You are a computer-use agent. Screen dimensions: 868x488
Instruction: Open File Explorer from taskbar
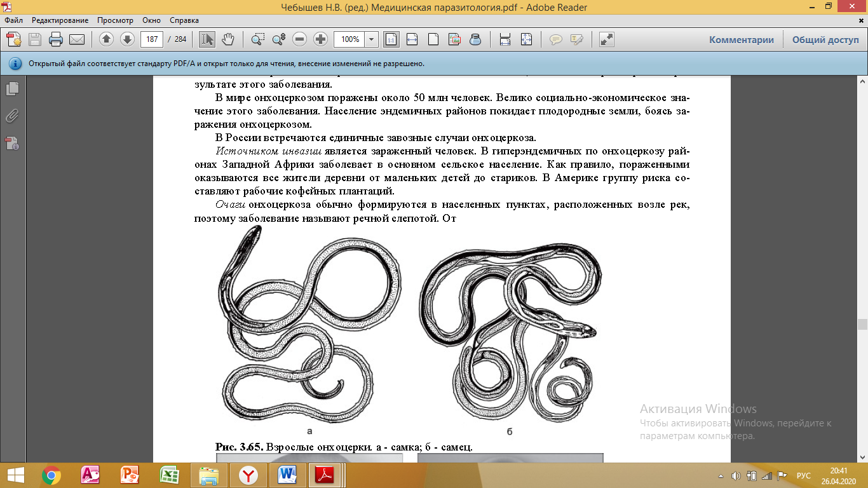(x=208, y=475)
